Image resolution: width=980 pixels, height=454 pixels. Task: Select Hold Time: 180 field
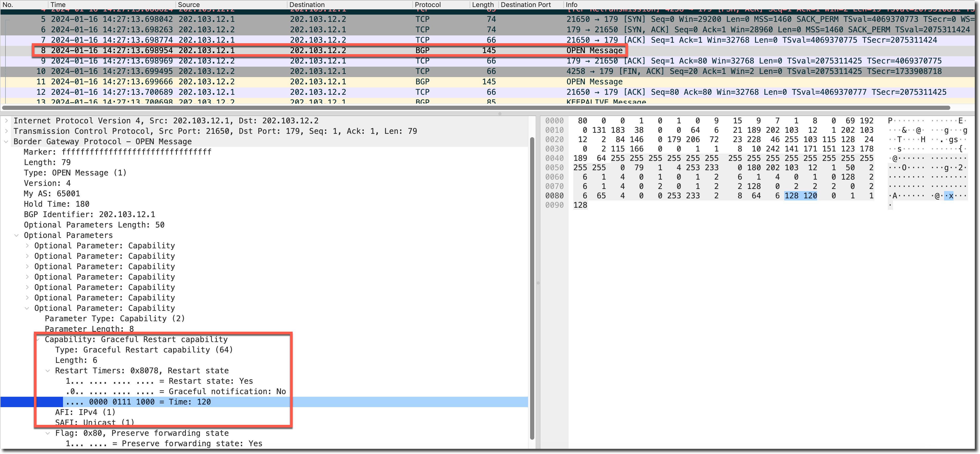(x=56, y=204)
